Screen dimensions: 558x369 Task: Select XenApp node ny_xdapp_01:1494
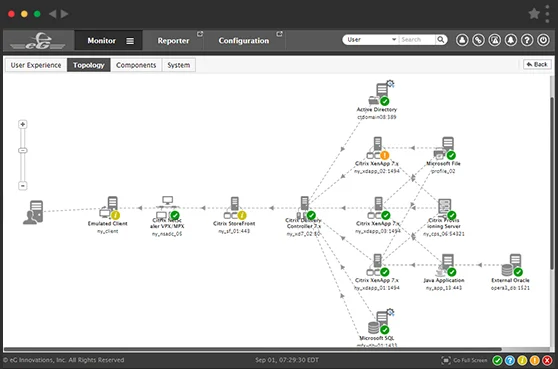pyautogui.click(x=378, y=265)
